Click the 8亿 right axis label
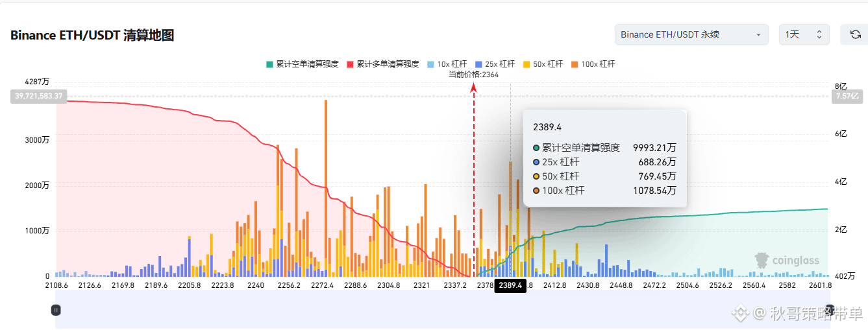The image size is (868, 330). click(841, 86)
